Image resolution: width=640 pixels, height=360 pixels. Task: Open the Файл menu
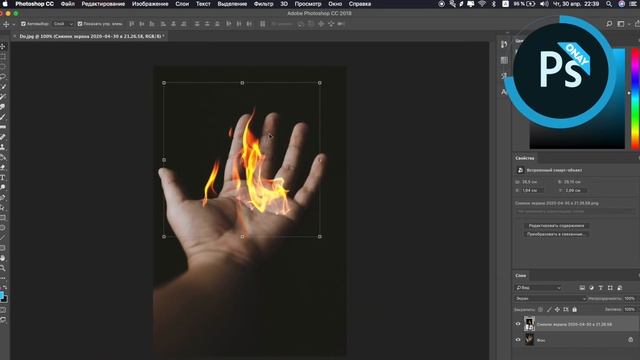pos(67,4)
